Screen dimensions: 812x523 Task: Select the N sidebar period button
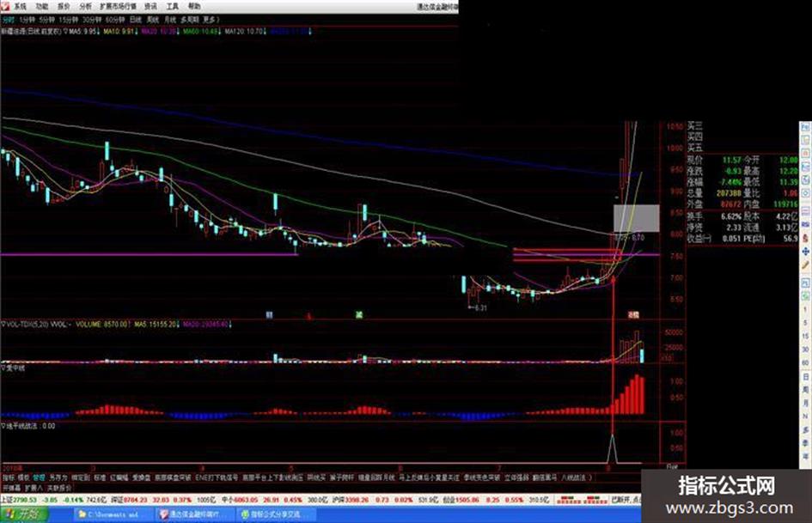[805, 417]
